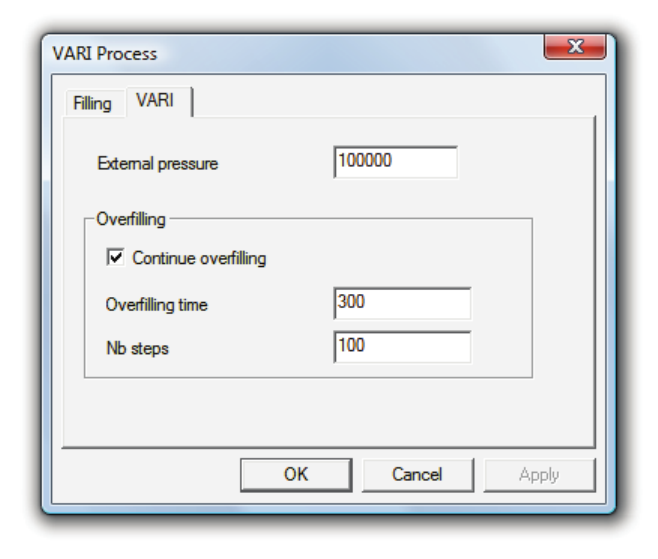Click the VARI Process title bar text
The image size is (658, 559).
coord(104,53)
